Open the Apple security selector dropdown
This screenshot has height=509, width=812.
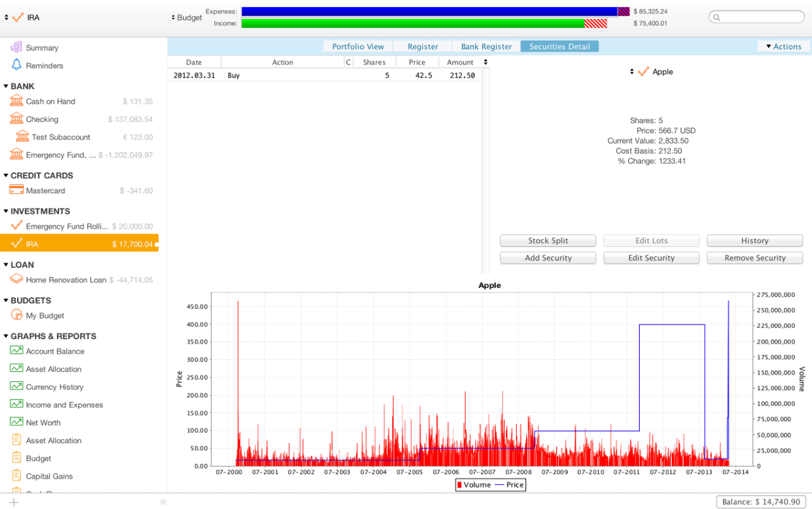click(632, 72)
